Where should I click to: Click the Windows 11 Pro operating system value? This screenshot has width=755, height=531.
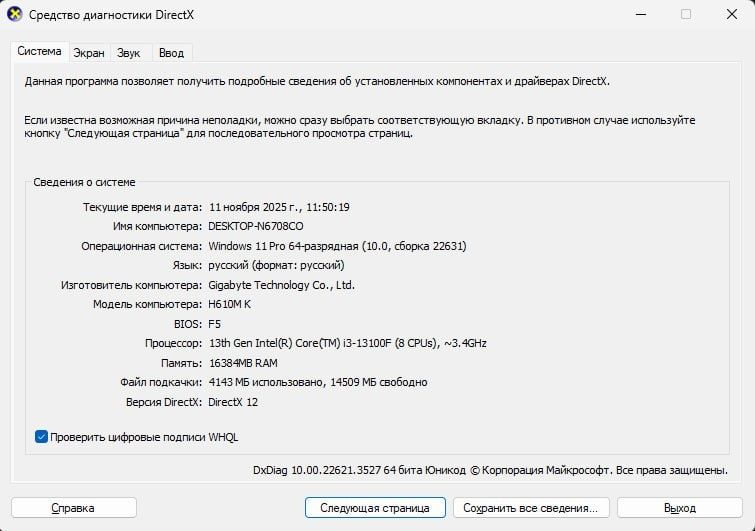[x=337, y=246]
